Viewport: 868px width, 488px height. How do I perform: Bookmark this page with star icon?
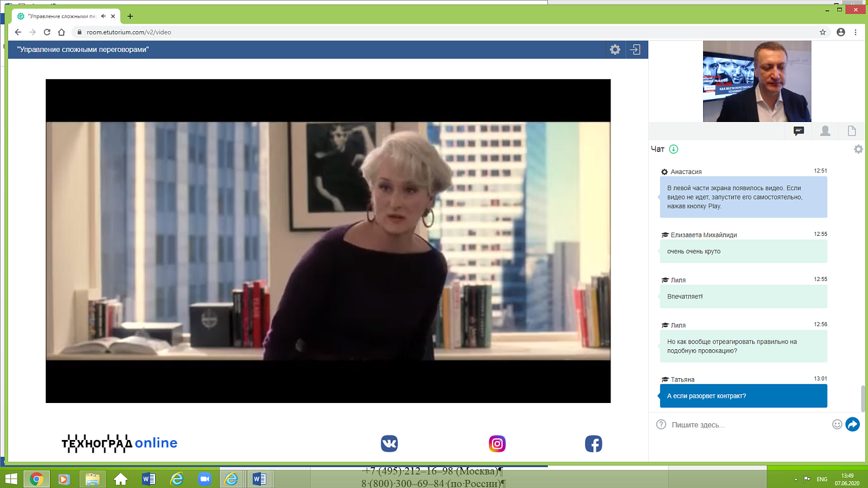823,32
